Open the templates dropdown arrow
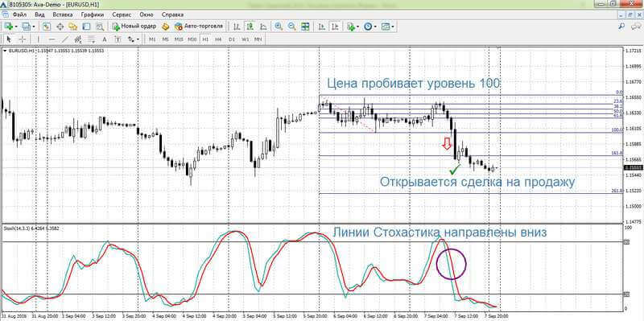The image size is (644, 321). coord(393,27)
